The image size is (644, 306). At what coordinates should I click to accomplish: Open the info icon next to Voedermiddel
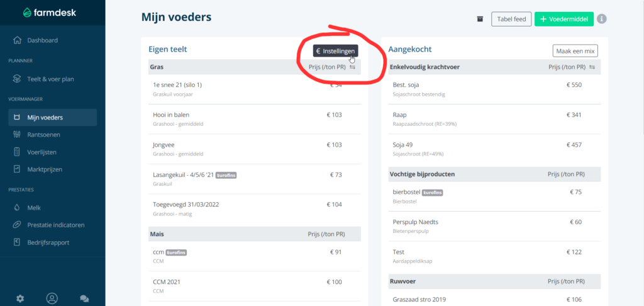coord(602,19)
